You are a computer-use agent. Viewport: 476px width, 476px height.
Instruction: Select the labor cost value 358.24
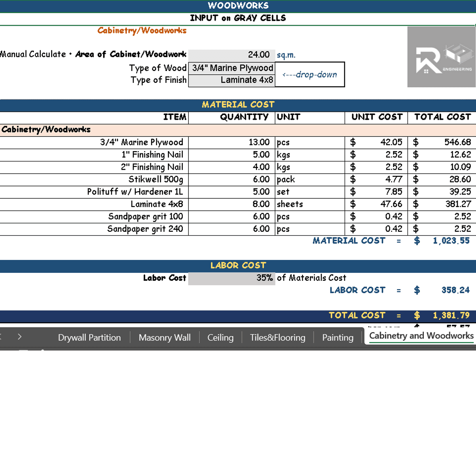pos(455,290)
